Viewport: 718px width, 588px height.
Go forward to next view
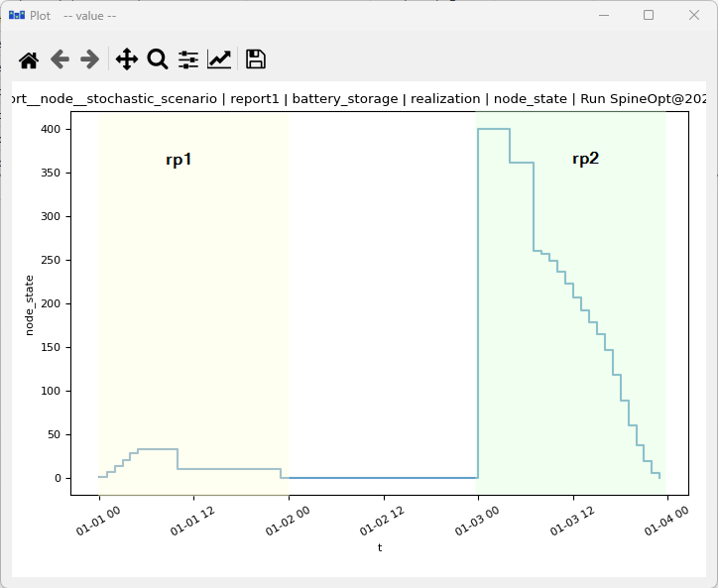tap(90, 59)
